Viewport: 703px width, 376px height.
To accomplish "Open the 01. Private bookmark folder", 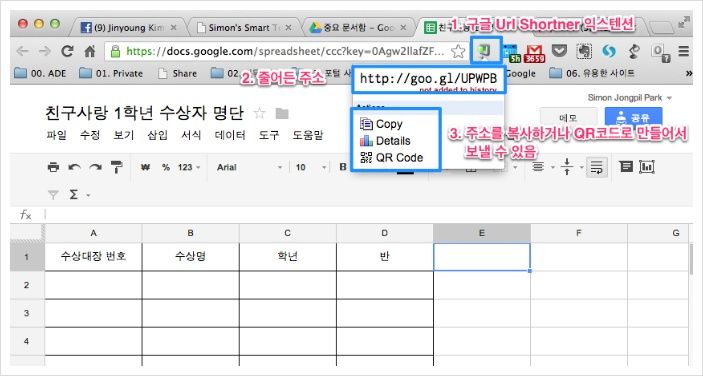I will (x=111, y=73).
